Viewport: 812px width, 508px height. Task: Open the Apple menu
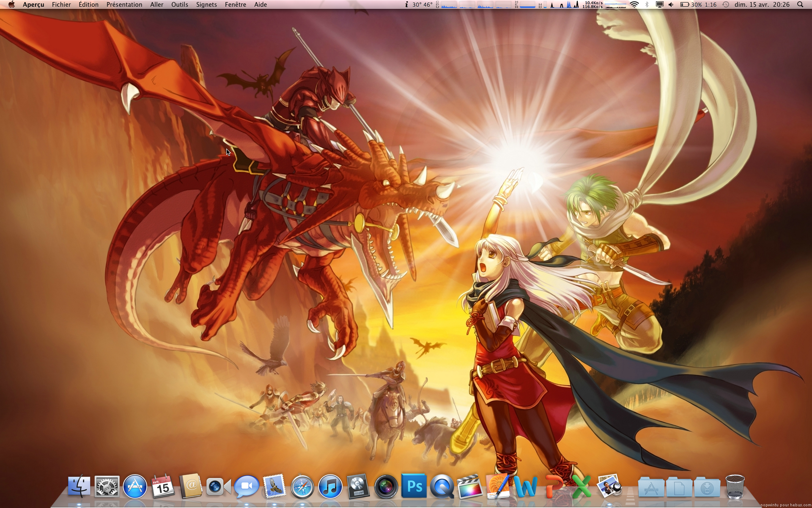coord(11,5)
